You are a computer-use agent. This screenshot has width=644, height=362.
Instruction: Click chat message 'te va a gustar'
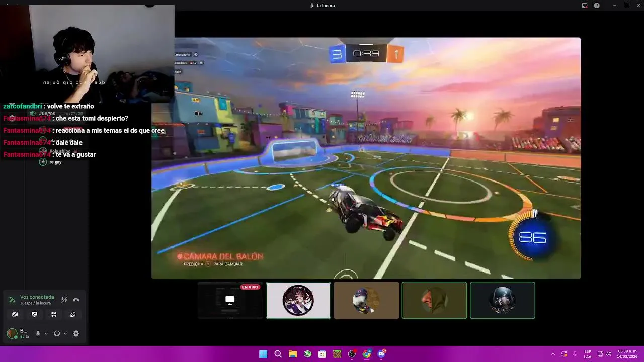(x=75, y=154)
